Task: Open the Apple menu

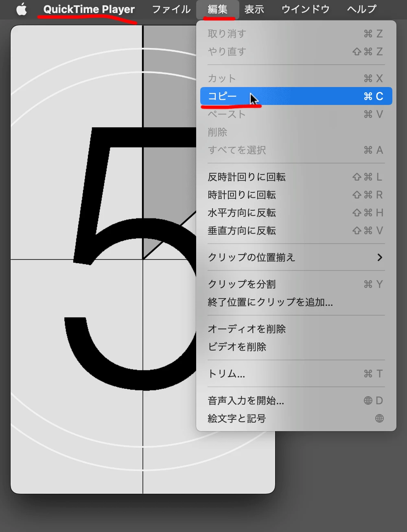Action: pos(22,9)
